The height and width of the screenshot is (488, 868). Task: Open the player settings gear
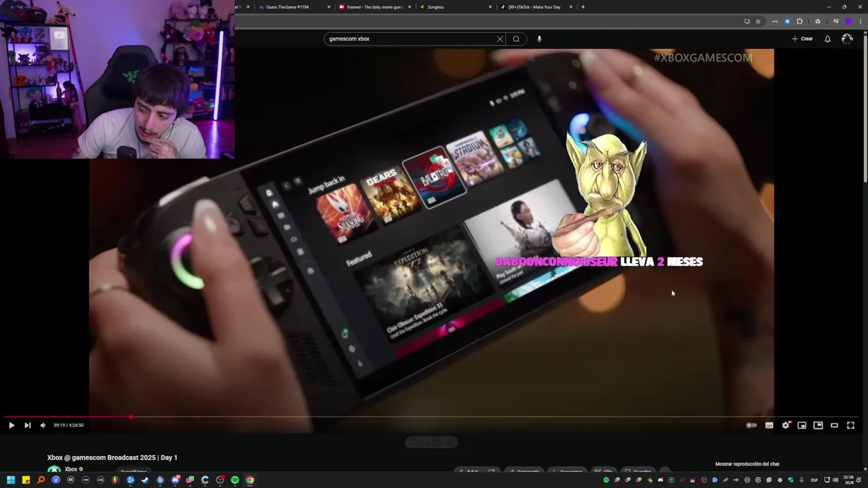coord(785,425)
